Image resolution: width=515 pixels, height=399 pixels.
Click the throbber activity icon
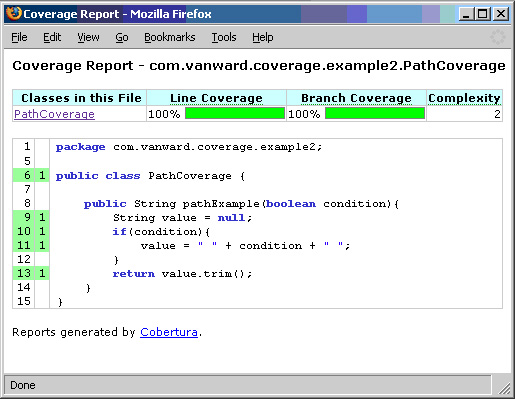[x=497, y=37]
